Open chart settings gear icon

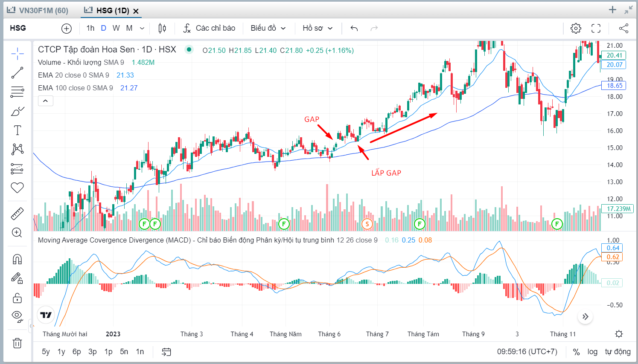(x=576, y=29)
